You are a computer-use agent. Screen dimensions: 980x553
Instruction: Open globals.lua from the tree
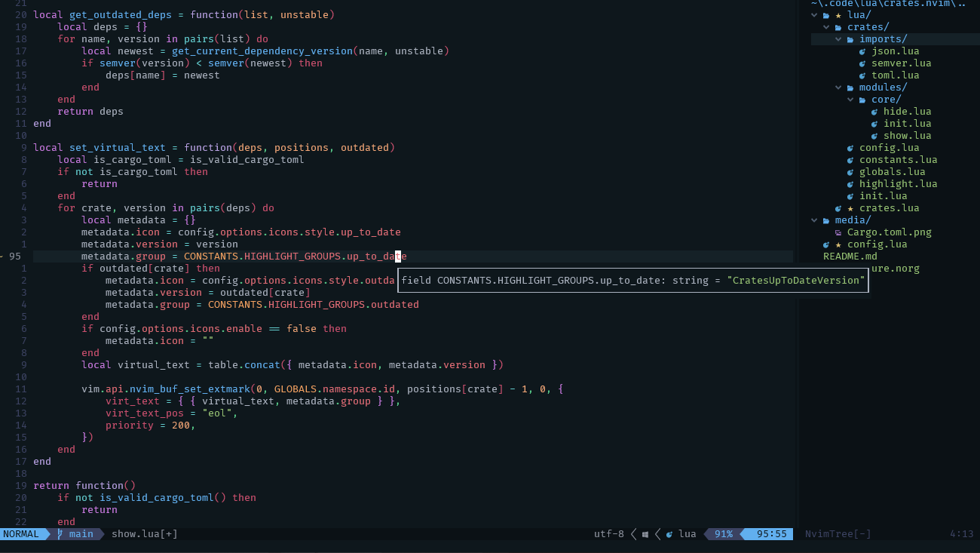pyautogui.click(x=893, y=172)
